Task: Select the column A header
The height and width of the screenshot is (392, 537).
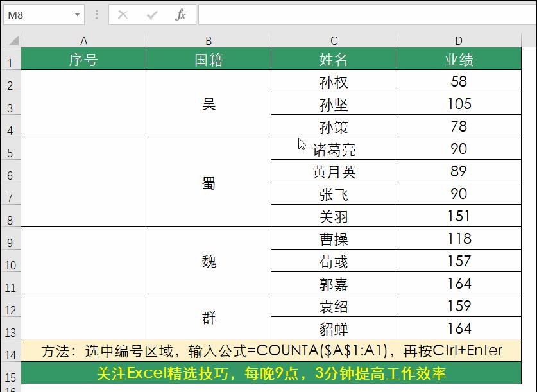Action: (x=84, y=40)
